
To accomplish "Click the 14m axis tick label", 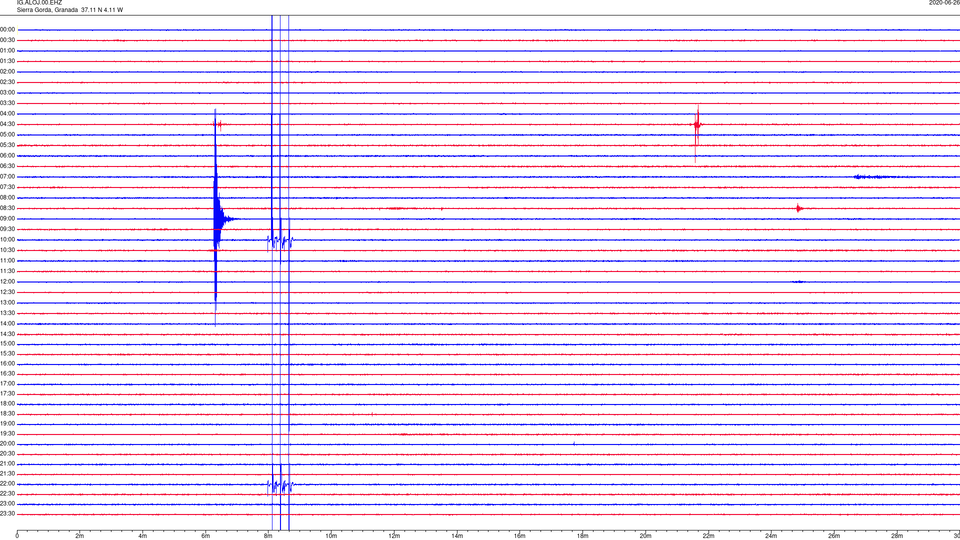I will [457, 536].
